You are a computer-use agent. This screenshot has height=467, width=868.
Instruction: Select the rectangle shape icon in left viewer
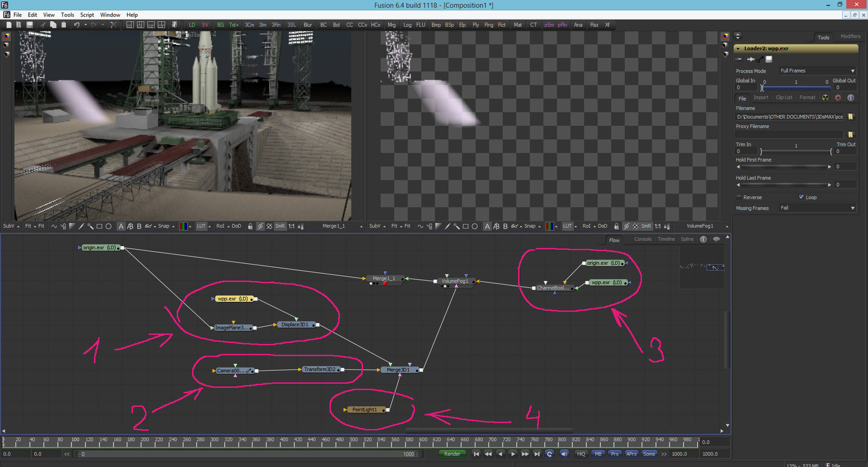click(x=99, y=226)
